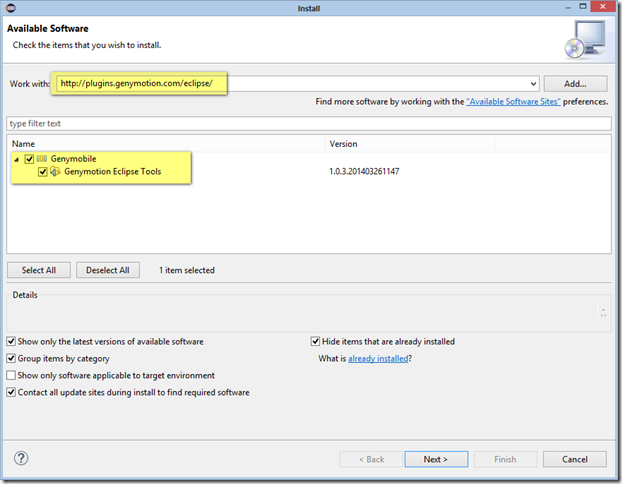Uncheck the Genymobile category checkbox
The width and height of the screenshot is (622, 484).
click(x=29, y=159)
